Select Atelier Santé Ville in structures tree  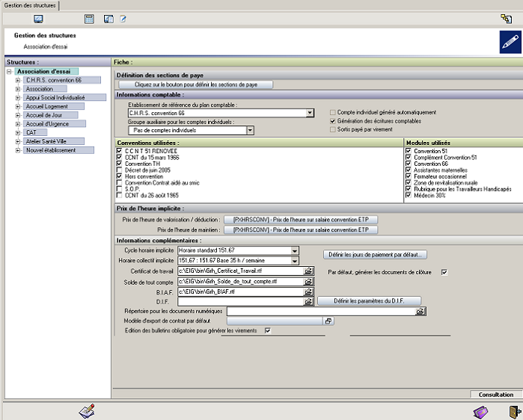pyautogui.click(x=47, y=141)
